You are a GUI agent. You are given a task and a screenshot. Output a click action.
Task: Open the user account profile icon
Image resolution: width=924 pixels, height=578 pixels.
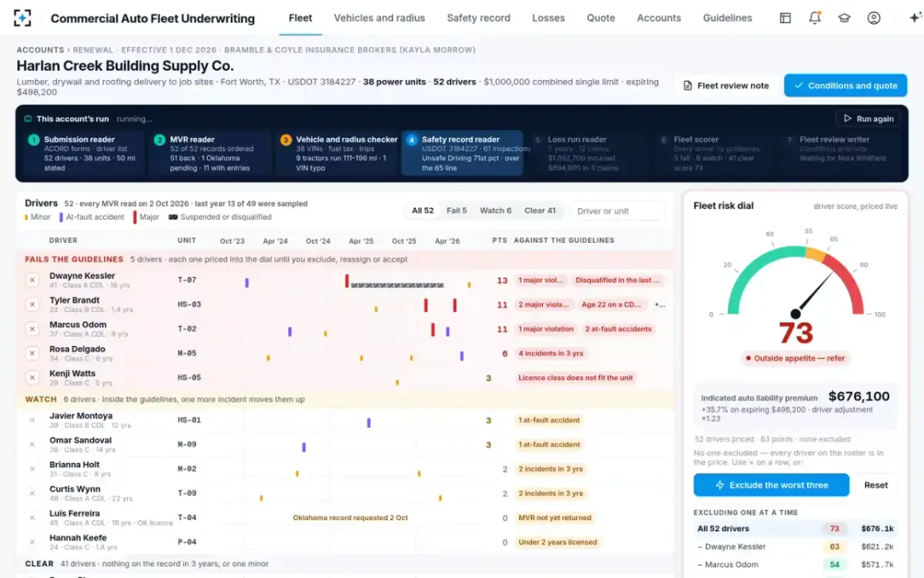click(x=873, y=18)
